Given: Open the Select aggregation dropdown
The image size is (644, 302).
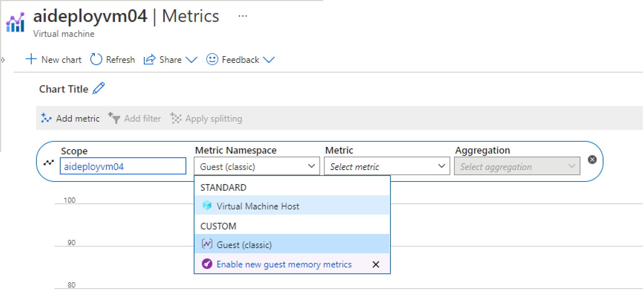Looking at the screenshot, I should [x=517, y=167].
